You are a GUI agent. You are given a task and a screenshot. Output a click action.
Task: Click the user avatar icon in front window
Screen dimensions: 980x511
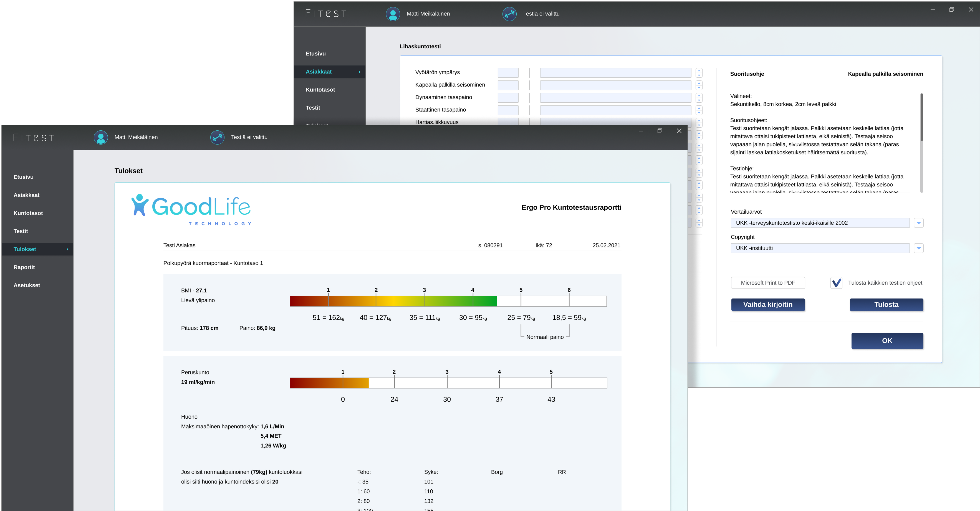pos(101,137)
